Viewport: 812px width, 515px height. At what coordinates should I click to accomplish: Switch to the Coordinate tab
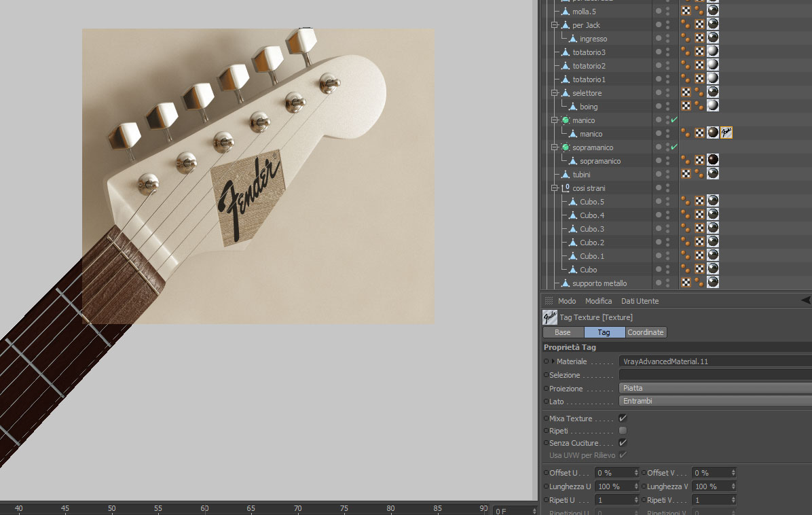click(x=646, y=332)
